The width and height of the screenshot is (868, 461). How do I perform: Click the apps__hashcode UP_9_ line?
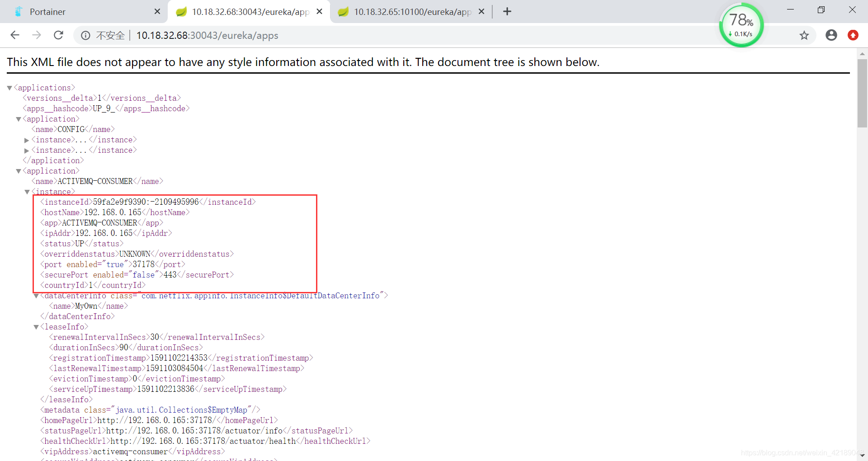pos(106,108)
